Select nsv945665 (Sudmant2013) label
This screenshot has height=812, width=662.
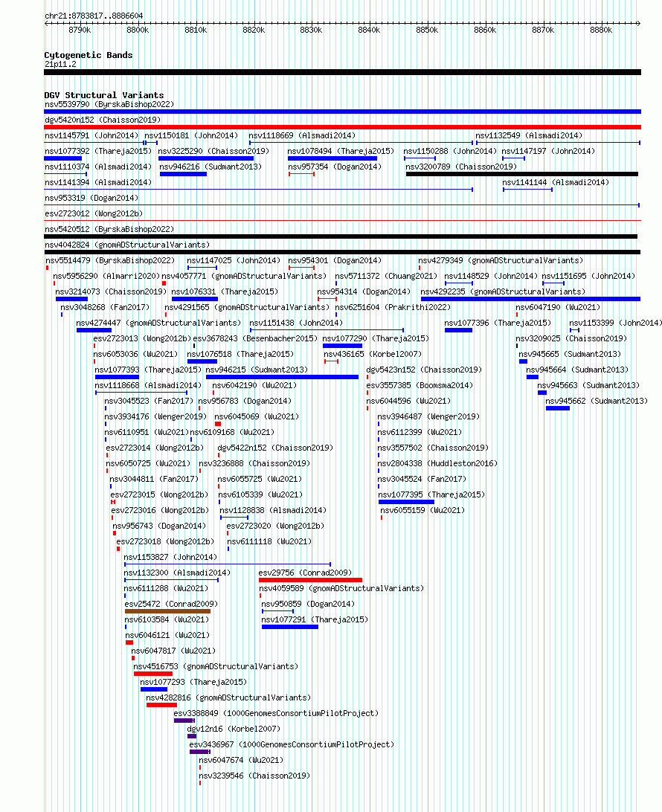click(570, 354)
